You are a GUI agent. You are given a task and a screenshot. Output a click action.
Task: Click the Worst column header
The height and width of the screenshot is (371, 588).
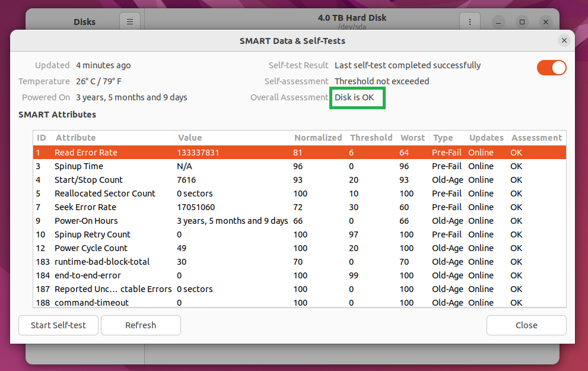[x=412, y=138]
